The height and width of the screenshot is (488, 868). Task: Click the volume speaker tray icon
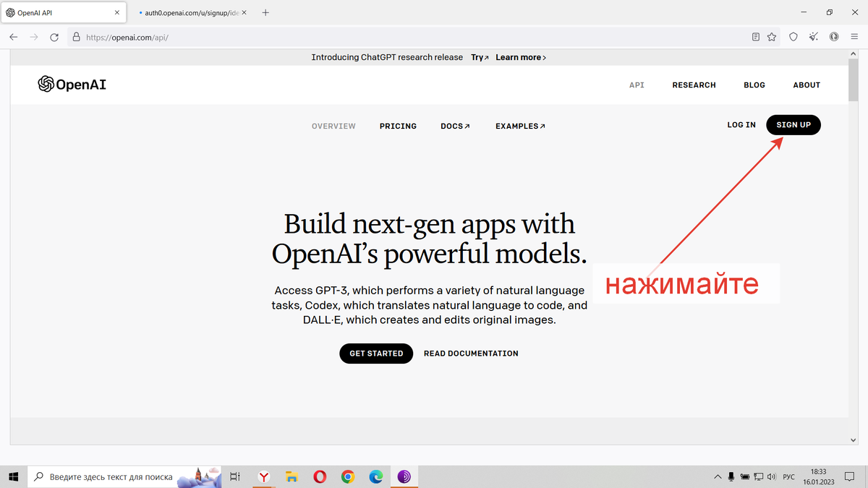point(771,476)
